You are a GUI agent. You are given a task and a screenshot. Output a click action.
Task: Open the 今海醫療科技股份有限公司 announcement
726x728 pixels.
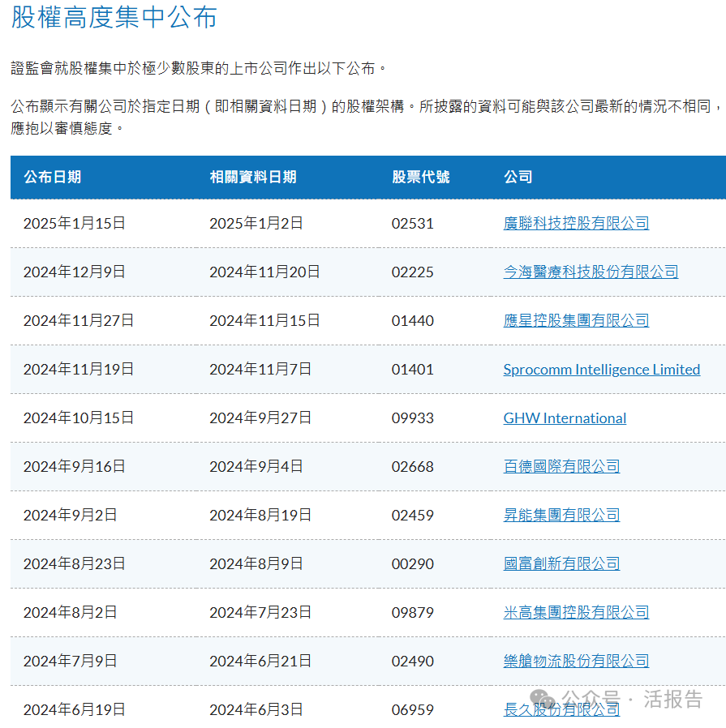(x=591, y=272)
